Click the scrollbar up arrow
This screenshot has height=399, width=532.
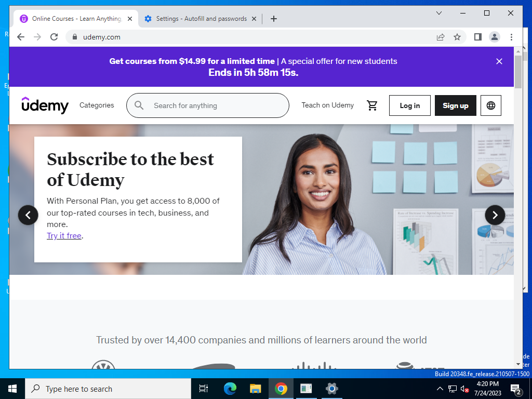[x=518, y=51]
